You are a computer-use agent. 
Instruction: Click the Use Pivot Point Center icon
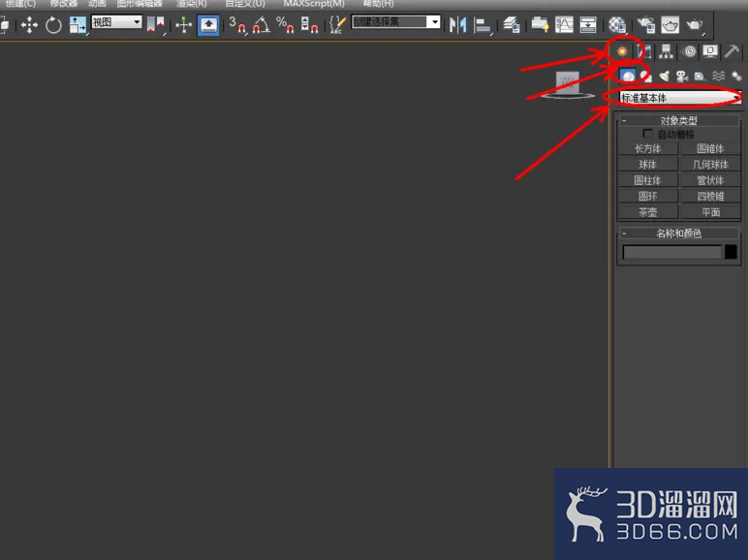[x=156, y=25]
